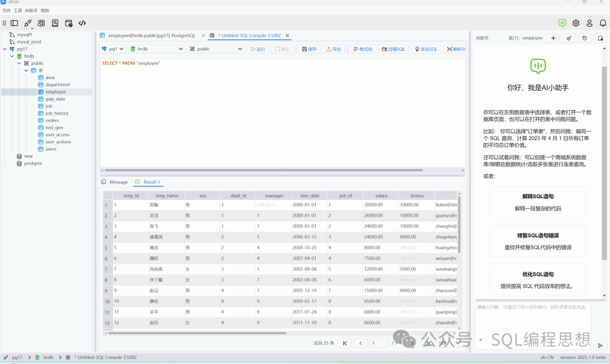Open the hrdb database dropdown
610x364 pixels.
156,49
